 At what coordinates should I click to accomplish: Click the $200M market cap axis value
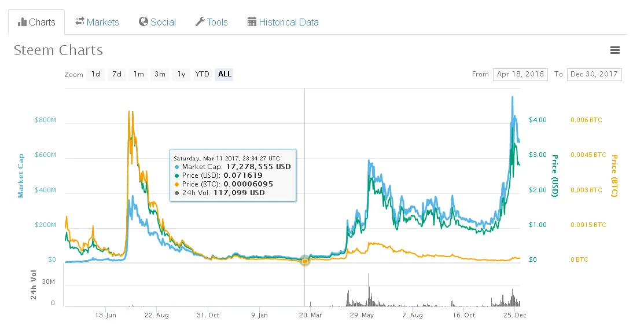(46, 225)
